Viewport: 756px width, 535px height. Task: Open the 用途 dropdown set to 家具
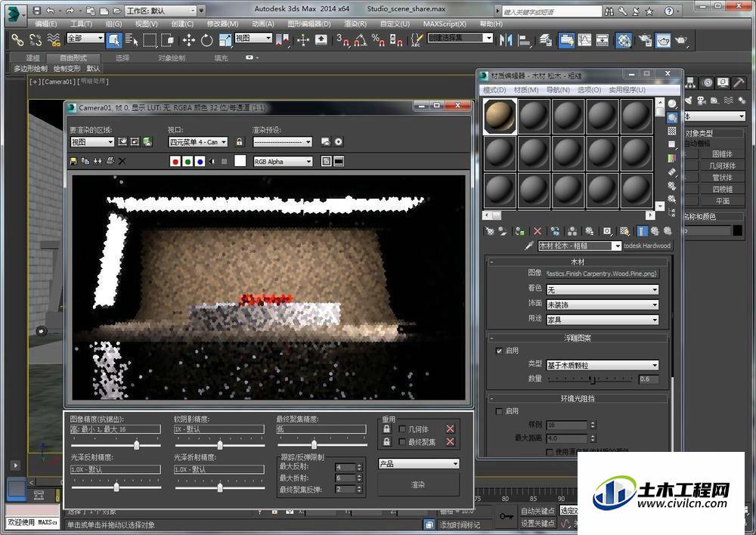click(x=603, y=320)
